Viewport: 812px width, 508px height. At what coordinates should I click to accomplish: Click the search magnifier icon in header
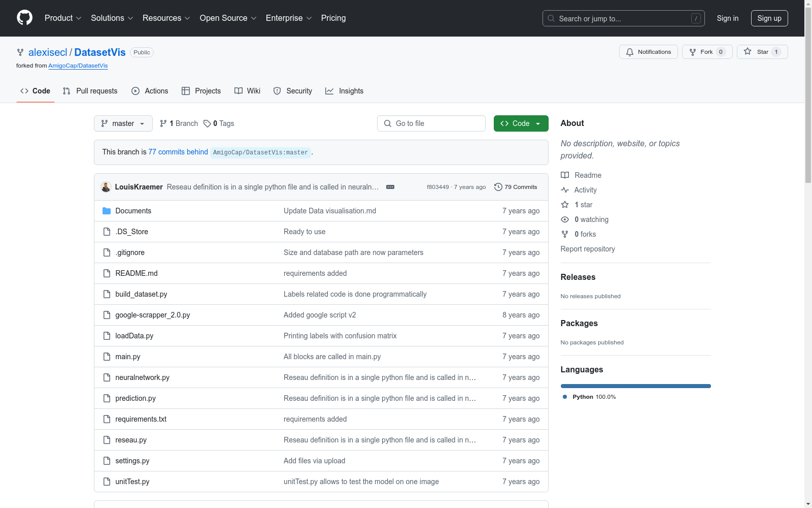[551, 18]
